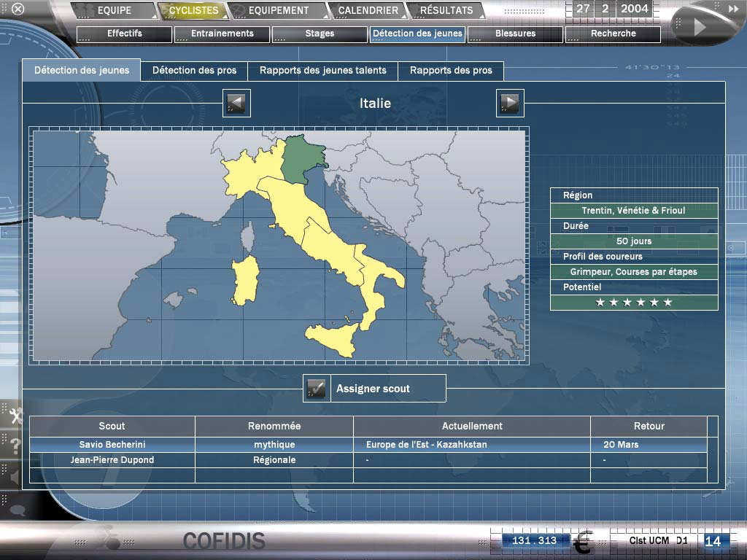The height and width of the screenshot is (560, 747).
Task: Click the fast-forward double arrow icon
Action: [733, 9]
